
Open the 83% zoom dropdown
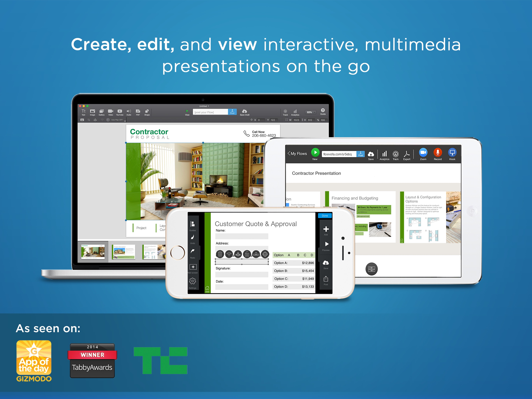(x=311, y=112)
